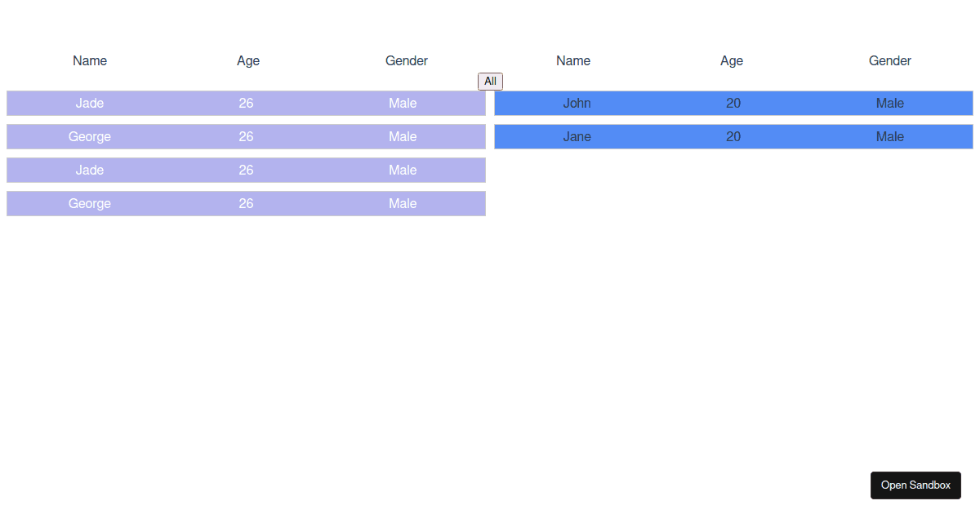This screenshot has width=980, height=514.
Task: Click the Age header of the purple table
Action: click(x=247, y=60)
